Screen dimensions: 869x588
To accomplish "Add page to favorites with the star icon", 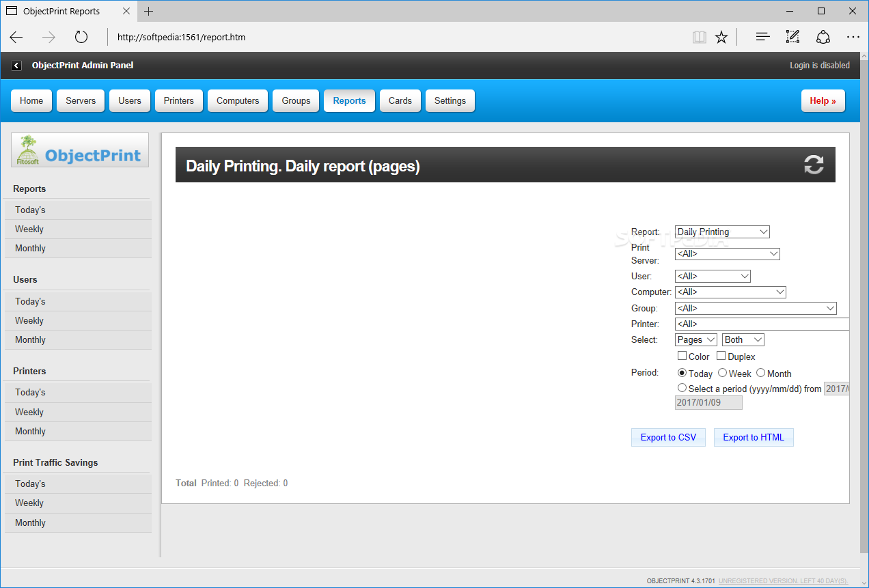I will coord(721,37).
